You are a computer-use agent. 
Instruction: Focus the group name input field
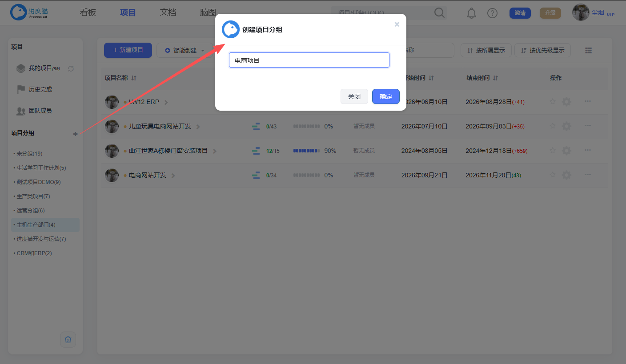[309, 60]
